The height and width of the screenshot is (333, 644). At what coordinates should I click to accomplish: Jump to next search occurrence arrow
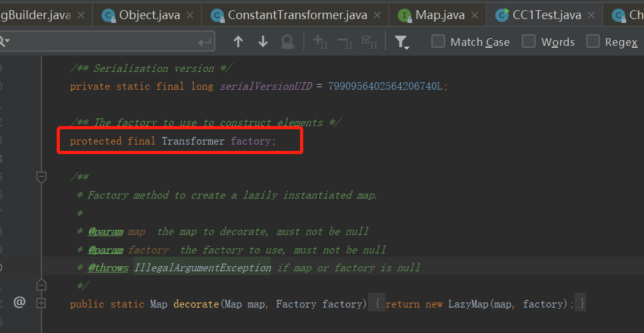[263, 42]
